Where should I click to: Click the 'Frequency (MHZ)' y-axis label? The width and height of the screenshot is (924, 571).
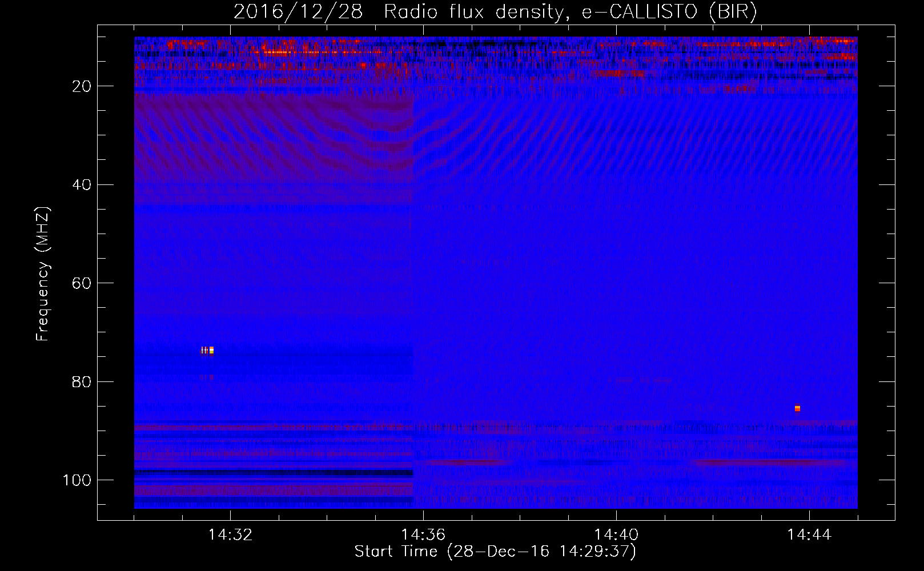[x=43, y=274]
